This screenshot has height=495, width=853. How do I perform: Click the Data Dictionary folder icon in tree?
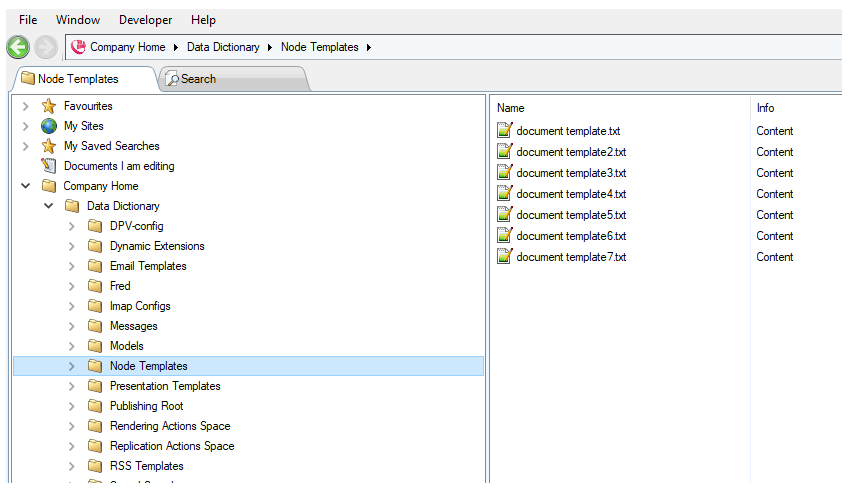pos(72,206)
